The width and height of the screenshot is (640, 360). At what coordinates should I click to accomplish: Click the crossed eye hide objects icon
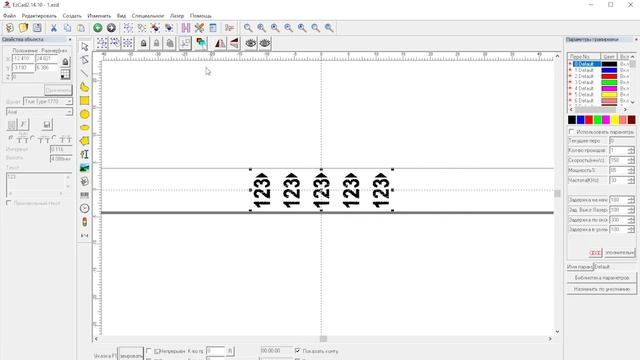[x=264, y=43]
